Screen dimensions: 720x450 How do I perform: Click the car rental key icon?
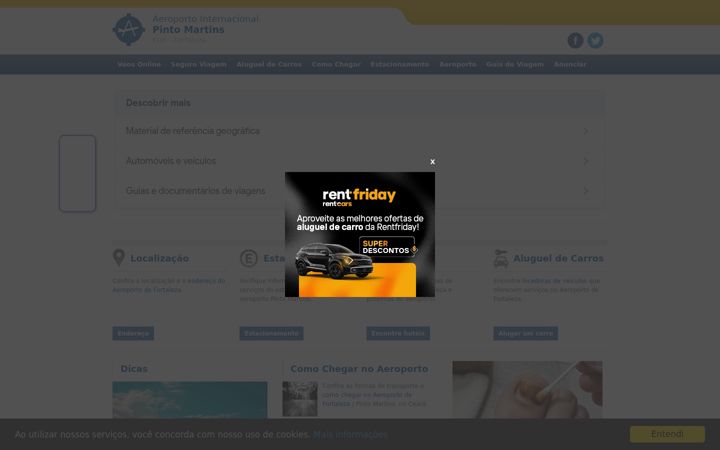501,258
